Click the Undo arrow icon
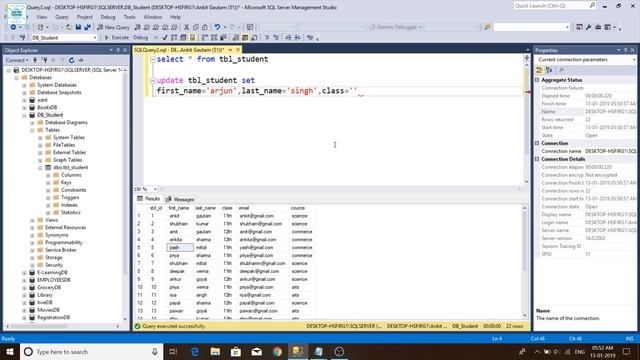Image resolution: width=640 pixels, height=360 pixels. point(217,27)
